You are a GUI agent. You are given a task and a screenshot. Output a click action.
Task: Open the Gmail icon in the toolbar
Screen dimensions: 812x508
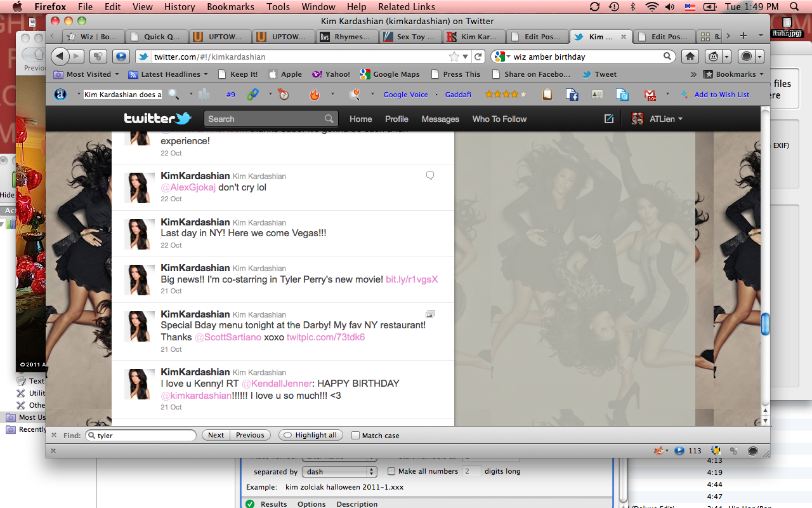pos(650,95)
